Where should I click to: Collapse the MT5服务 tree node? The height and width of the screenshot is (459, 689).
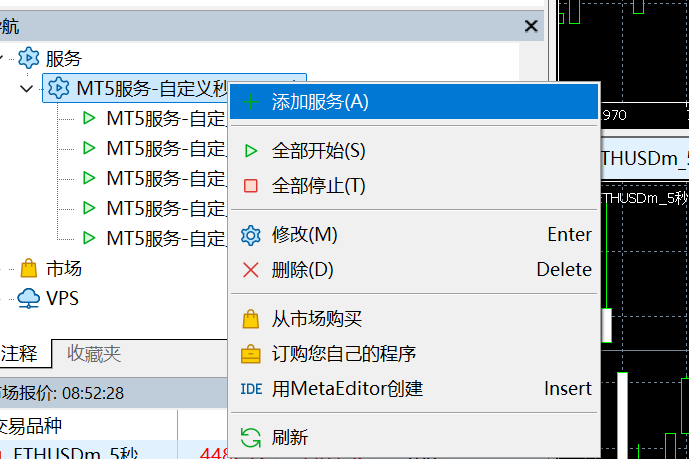point(26,89)
